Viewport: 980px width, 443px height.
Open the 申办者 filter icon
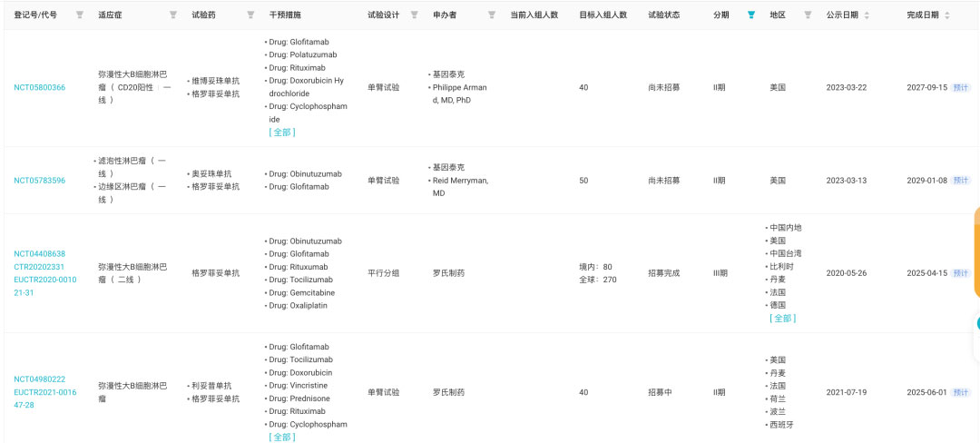(492, 15)
